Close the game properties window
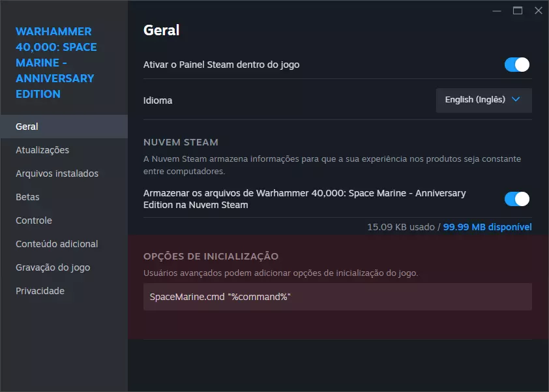549x392 pixels. point(539,10)
